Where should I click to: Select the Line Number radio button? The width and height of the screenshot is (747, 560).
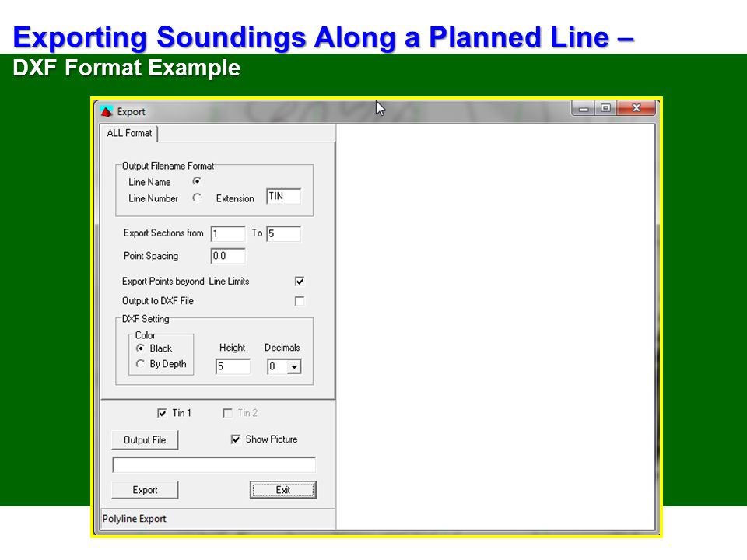click(x=196, y=198)
